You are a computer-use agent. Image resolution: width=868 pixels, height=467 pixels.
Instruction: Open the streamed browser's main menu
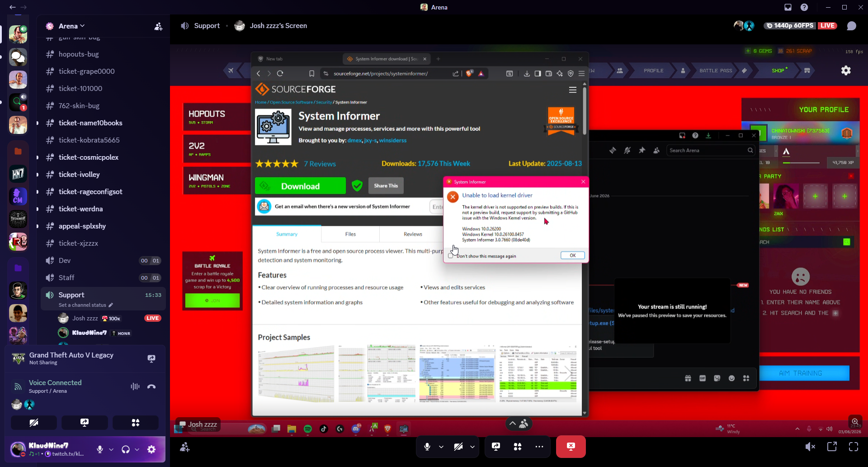coord(582,73)
